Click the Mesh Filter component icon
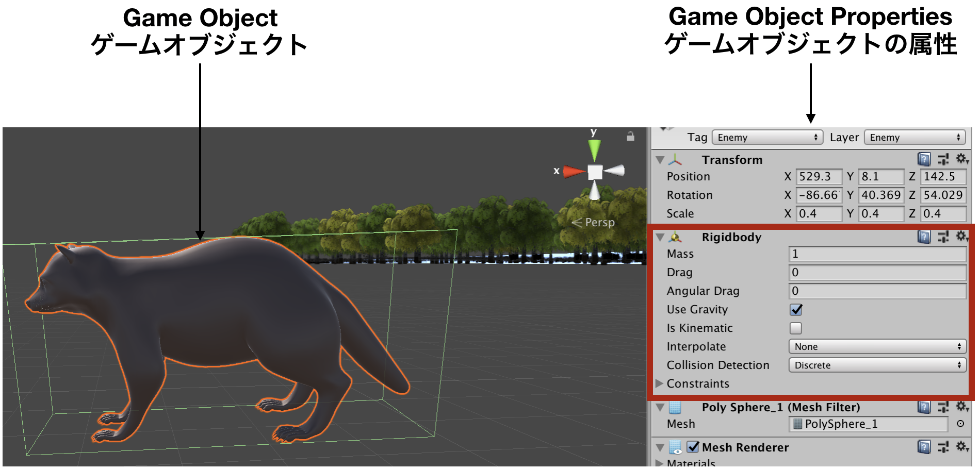This screenshot has width=980, height=469. [x=675, y=407]
